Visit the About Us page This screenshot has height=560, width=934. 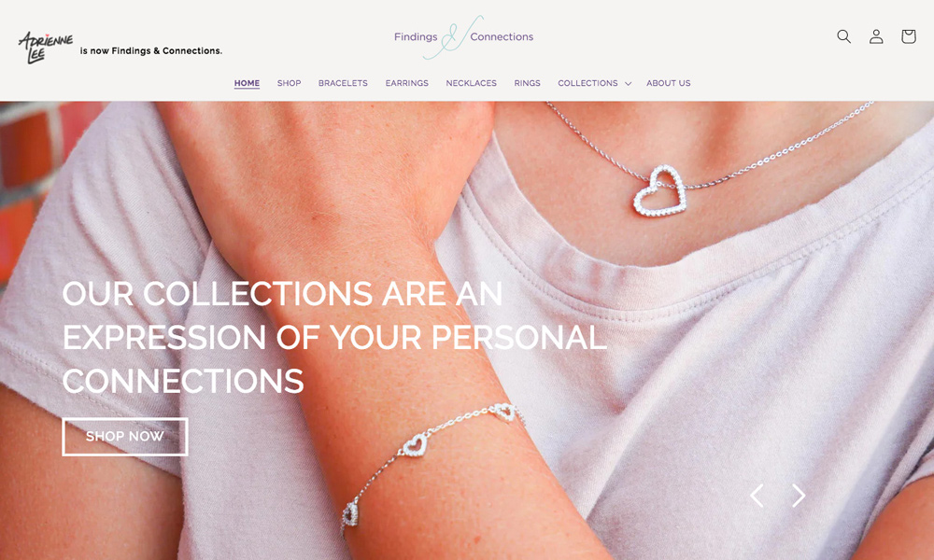[669, 83]
